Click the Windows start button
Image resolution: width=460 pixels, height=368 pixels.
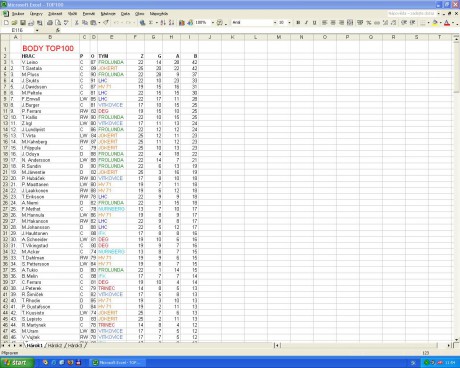[17, 363]
